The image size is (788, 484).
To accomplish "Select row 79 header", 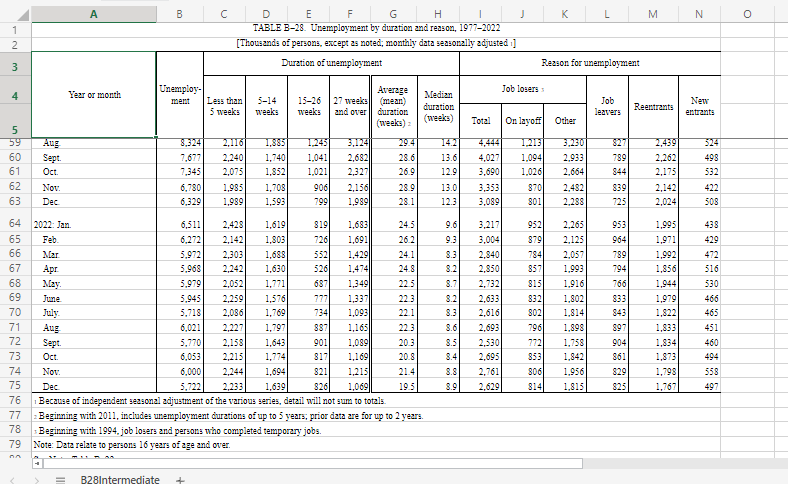I will click(15, 444).
